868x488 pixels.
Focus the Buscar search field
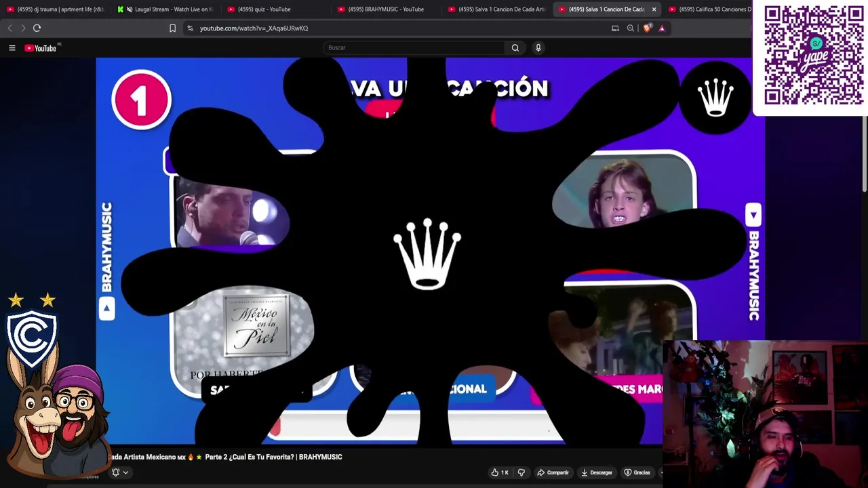pos(414,47)
